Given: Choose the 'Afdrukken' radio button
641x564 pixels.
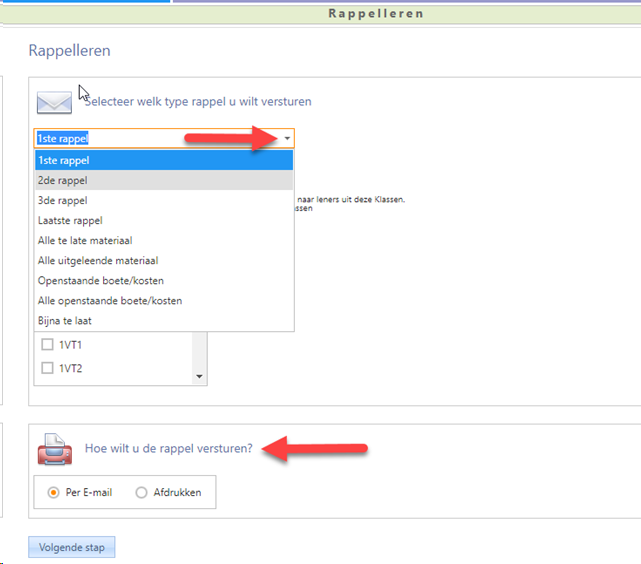Looking at the screenshot, I should click(x=141, y=492).
